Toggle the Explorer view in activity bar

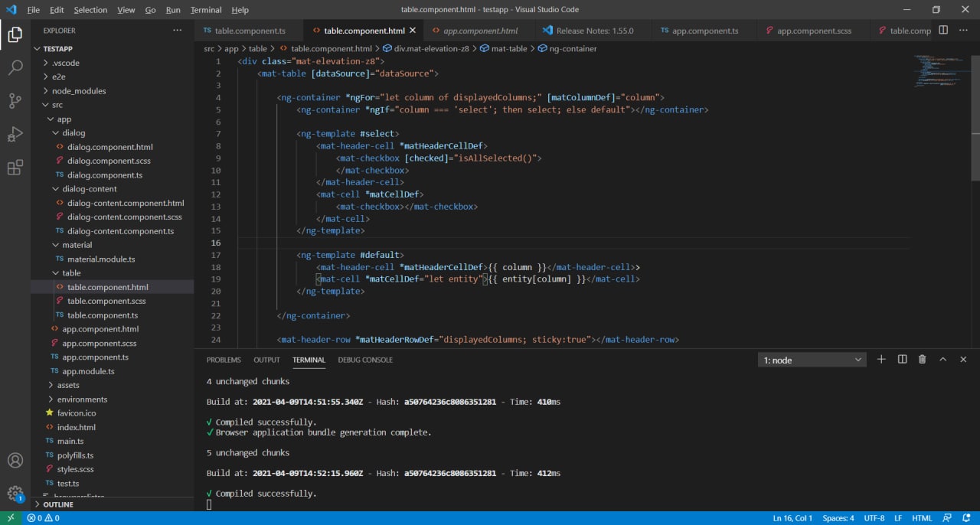coord(15,34)
